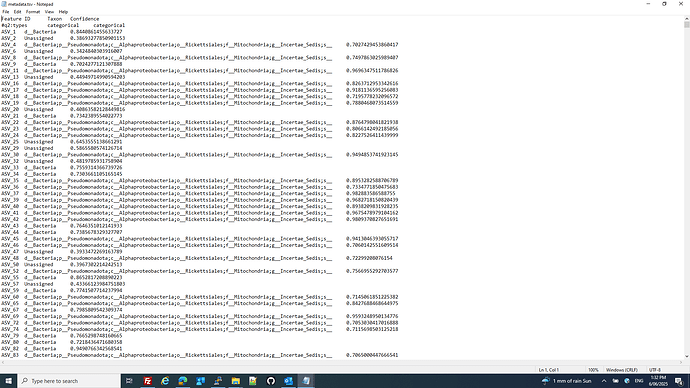The image size is (690, 388).
Task: Switch the ENG input language indicator
Action: (x=639, y=381)
